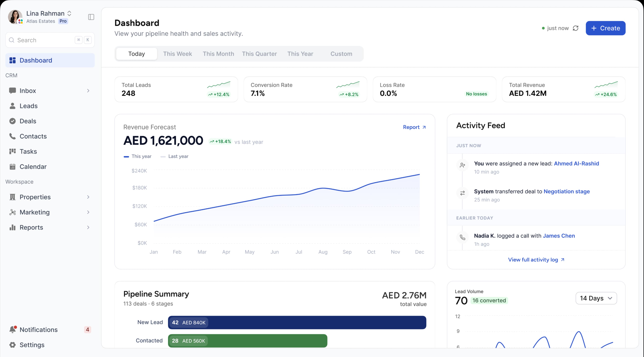
Task: Click the logged call phone icon
Action: pos(463,237)
